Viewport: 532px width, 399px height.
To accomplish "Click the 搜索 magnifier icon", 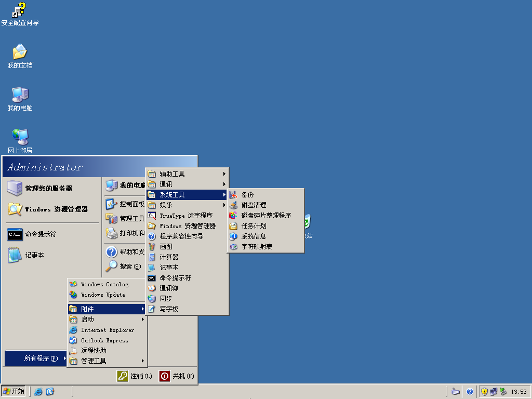I will point(111,267).
